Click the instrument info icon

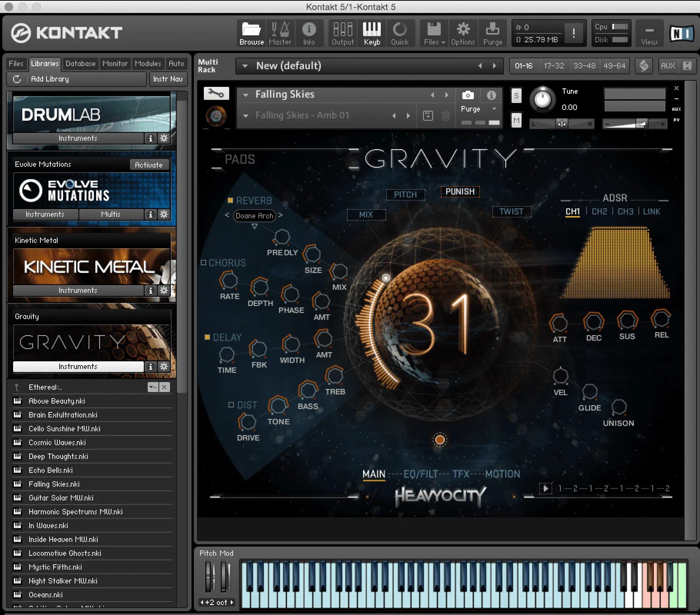[x=491, y=95]
